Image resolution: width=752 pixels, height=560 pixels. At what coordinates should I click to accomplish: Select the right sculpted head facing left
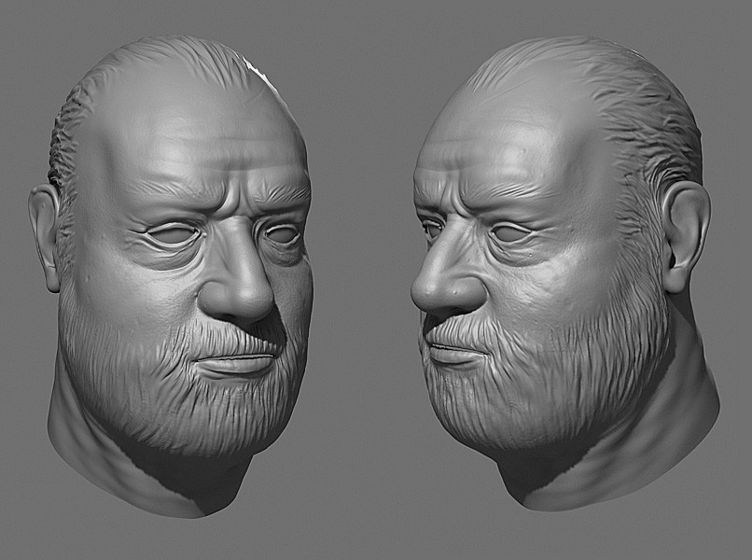tap(566, 273)
